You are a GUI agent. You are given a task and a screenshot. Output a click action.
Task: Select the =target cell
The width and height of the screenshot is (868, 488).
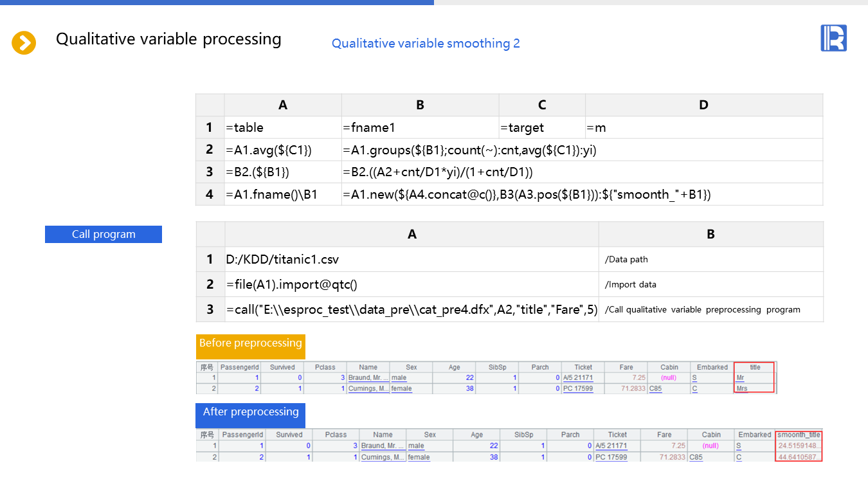(541, 127)
